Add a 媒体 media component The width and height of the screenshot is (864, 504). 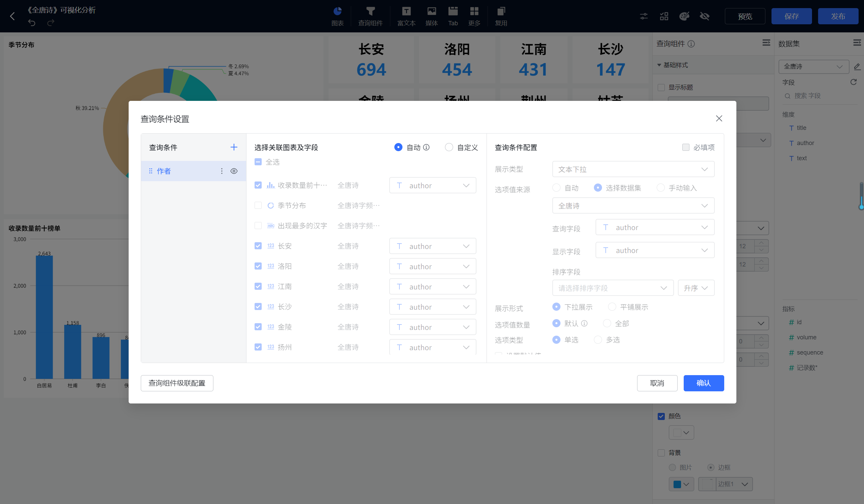(431, 16)
